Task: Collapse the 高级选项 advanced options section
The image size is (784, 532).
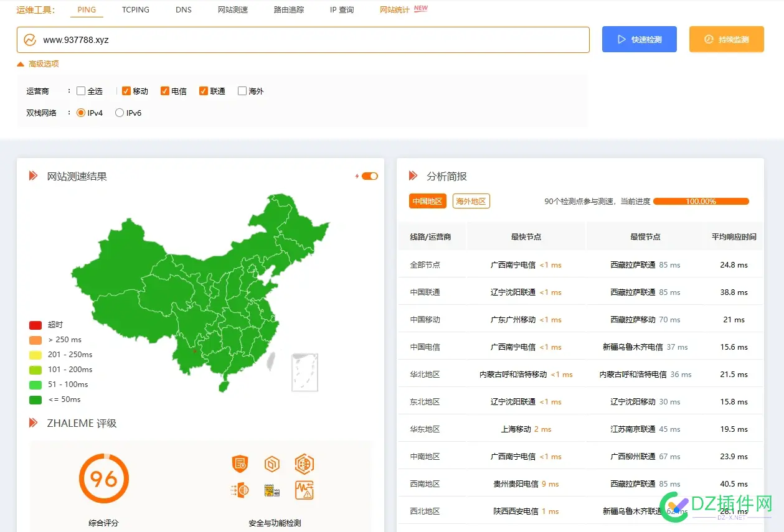Action: coord(38,63)
